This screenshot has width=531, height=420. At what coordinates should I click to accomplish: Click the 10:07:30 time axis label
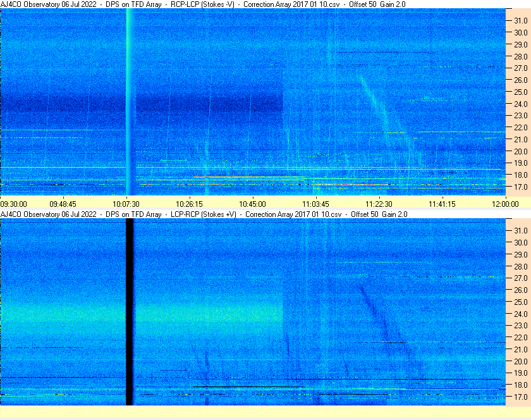[126, 204]
